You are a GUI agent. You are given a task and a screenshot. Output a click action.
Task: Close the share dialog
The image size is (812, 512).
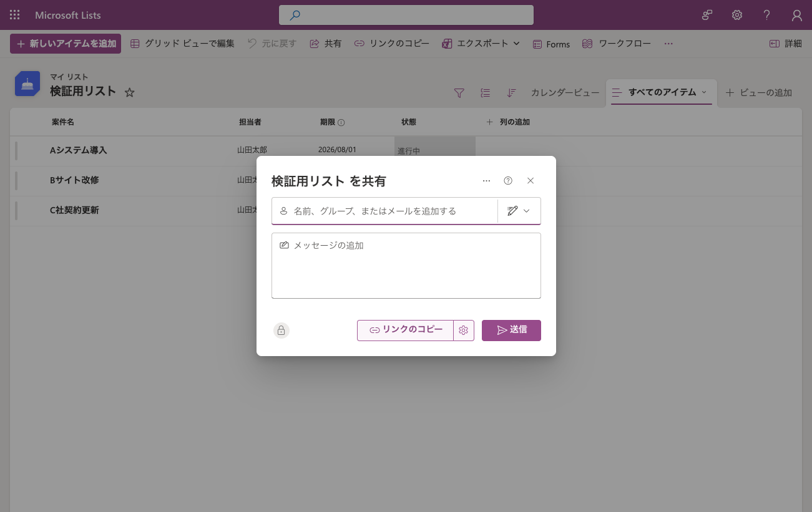[x=531, y=181]
